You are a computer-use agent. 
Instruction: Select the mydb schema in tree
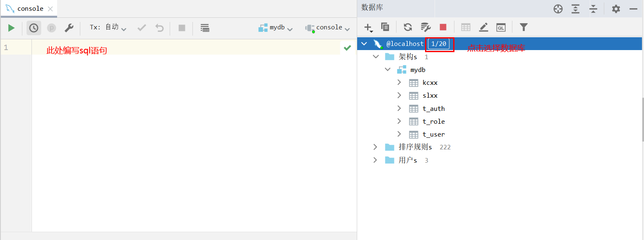click(418, 70)
